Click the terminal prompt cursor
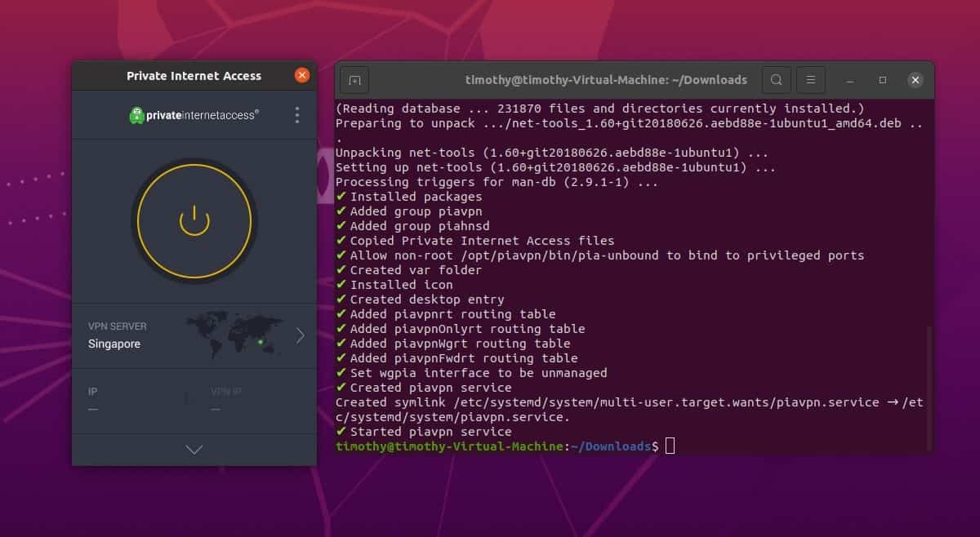This screenshot has width=980, height=537. pyautogui.click(x=670, y=446)
